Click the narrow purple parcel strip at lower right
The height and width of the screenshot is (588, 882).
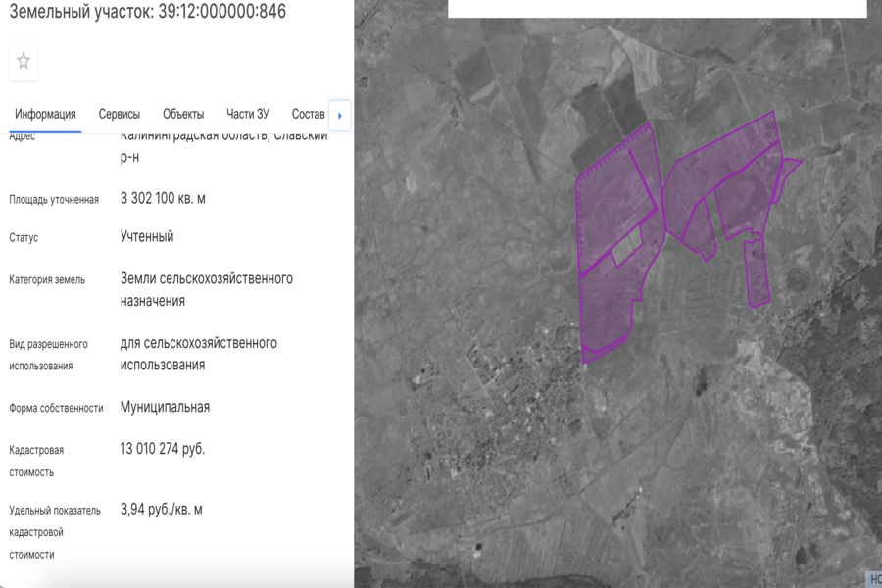coord(756,274)
